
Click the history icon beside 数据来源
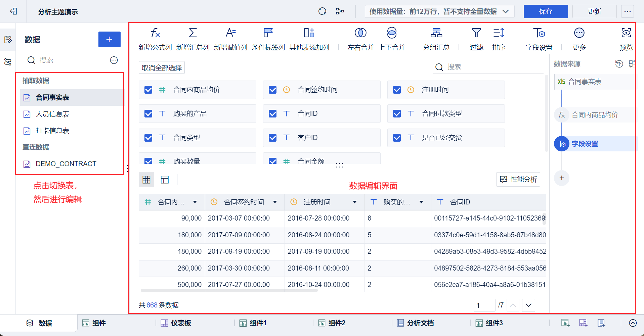pos(619,64)
